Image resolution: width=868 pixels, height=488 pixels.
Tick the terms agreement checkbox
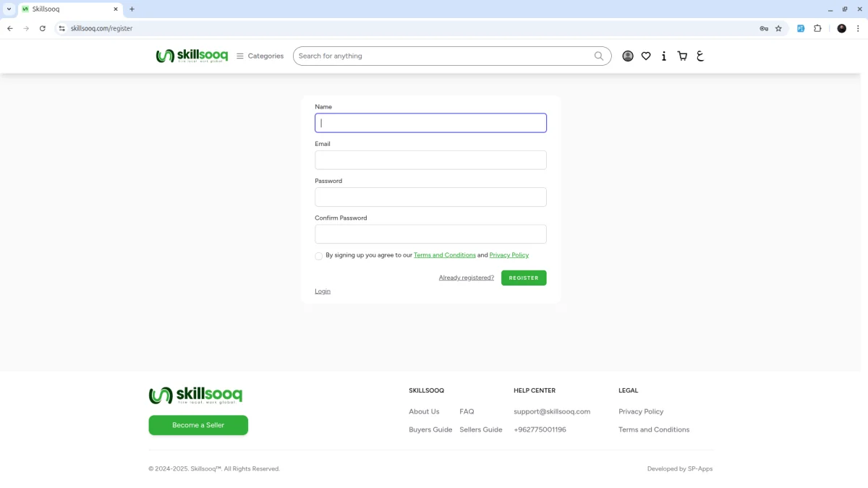tap(319, 256)
